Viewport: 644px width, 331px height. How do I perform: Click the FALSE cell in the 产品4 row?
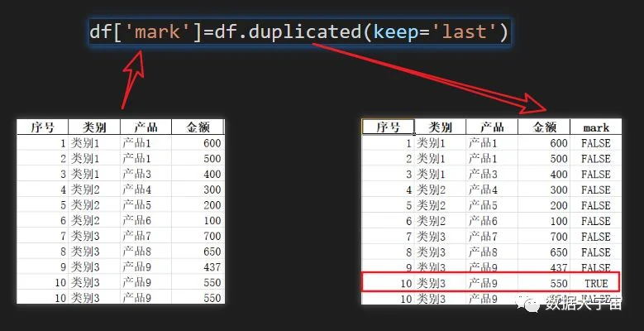(596, 190)
